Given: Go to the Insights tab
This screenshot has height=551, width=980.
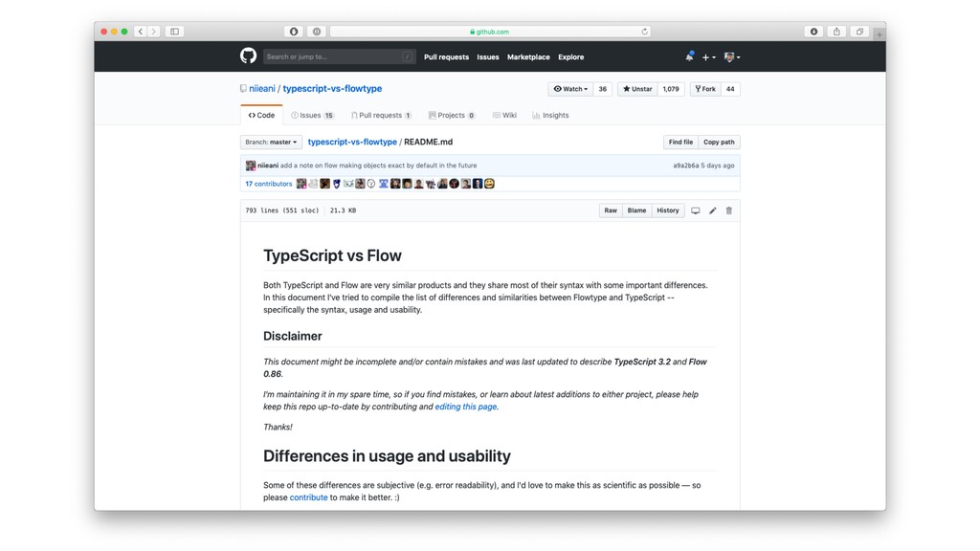Looking at the screenshot, I should coord(551,115).
